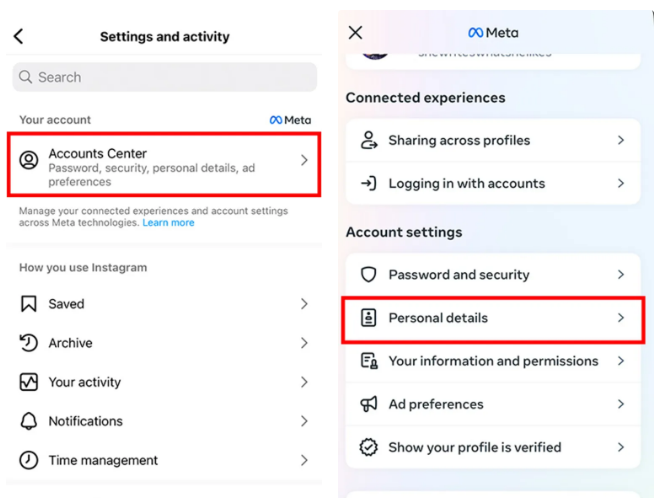
Task: Click the Search input field
Action: (165, 77)
